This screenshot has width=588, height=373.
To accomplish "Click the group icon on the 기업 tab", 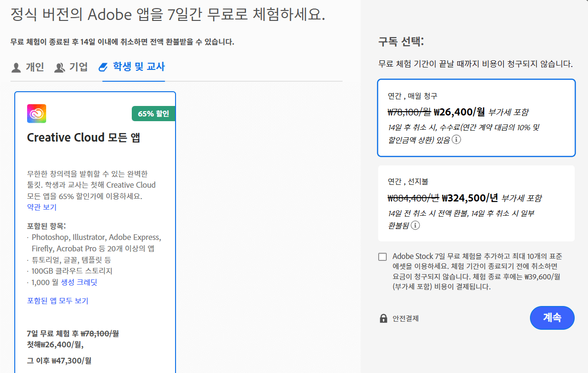I will (59, 67).
